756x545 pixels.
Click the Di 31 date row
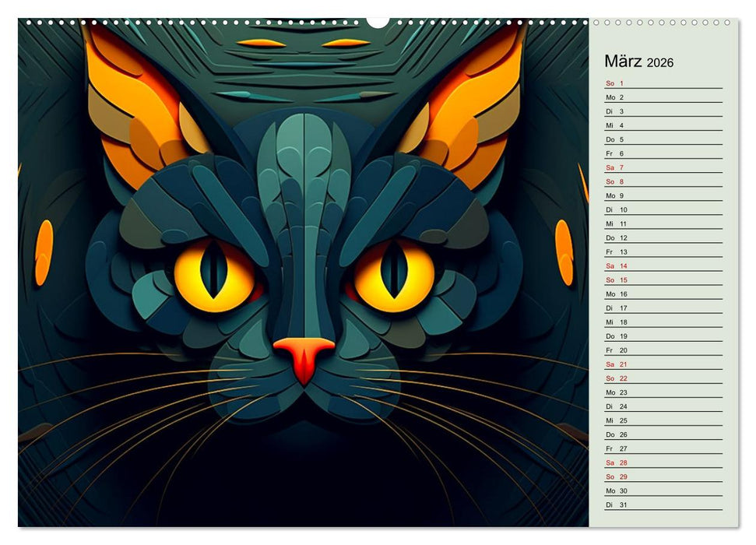(x=663, y=505)
